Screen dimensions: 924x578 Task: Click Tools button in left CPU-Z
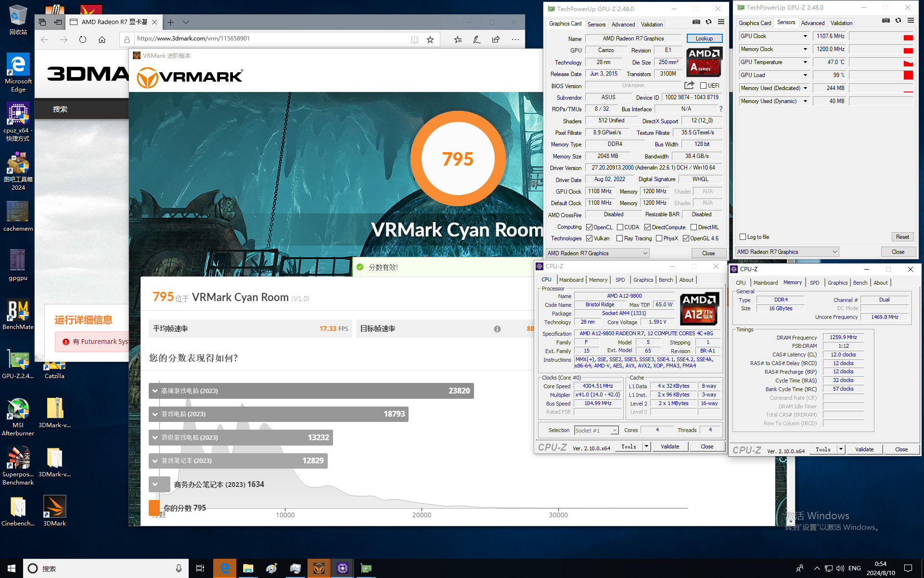629,447
